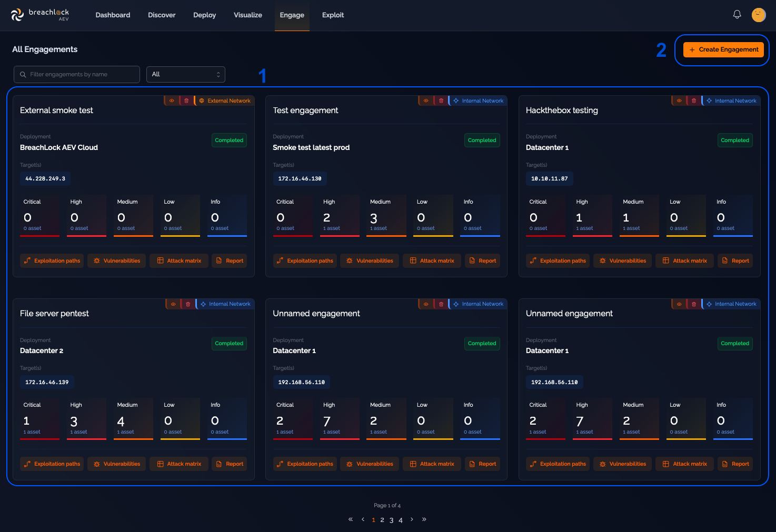Click the File server pentest title
This screenshot has height=532, width=776.
click(x=54, y=314)
